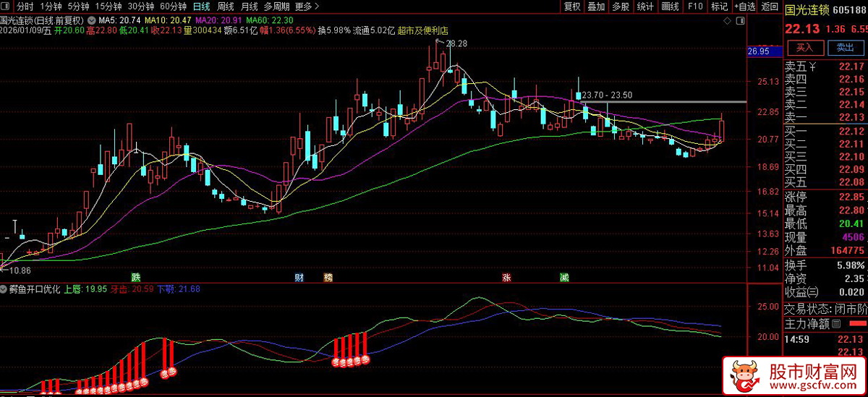Screen dimensions: 868x397
Task: Click the 上唇: 19.95 indicator value
Action: click(85, 289)
